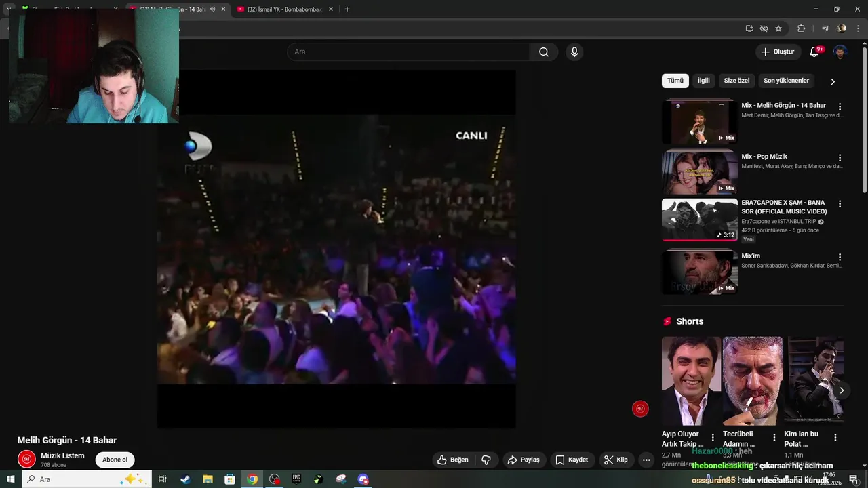Open File Explorer from taskbar
The width and height of the screenshot is (868, 488).
pos(208,479)
